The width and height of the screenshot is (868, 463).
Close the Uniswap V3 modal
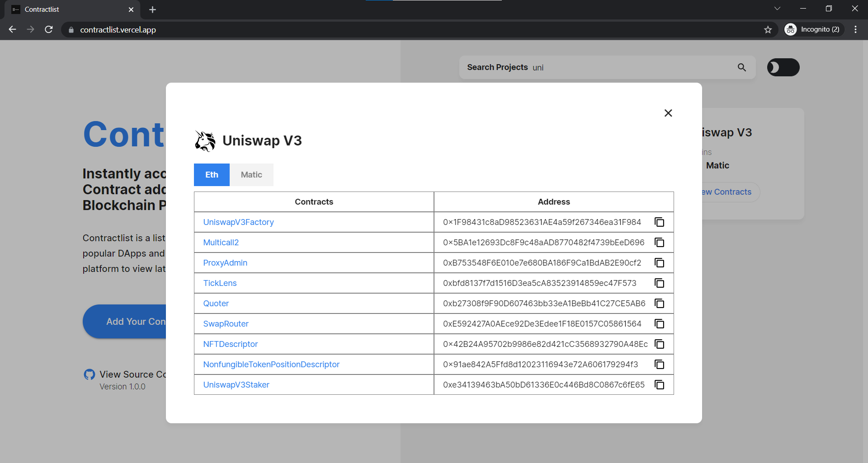[668, 113]
